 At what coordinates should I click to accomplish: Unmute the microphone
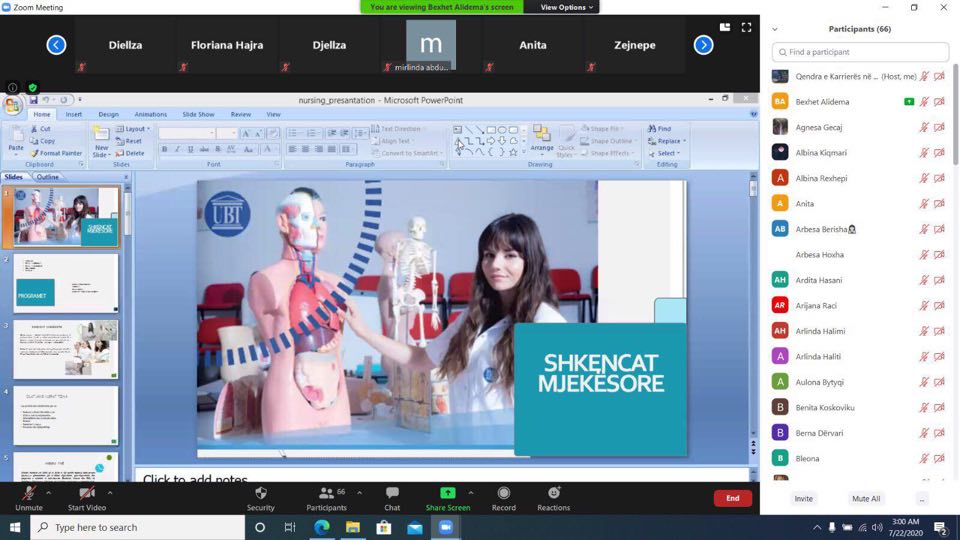pyautogui.click(x=28, y=494)
